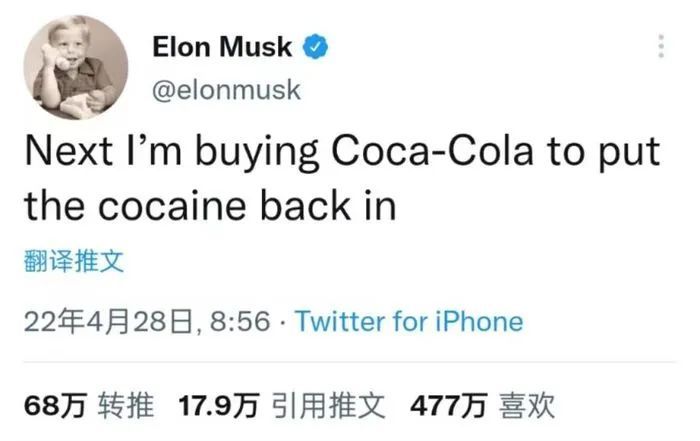700x441 pixels.
Task: Click the 22年4月28日 date stamp
Action: click(x=108, y=321)
